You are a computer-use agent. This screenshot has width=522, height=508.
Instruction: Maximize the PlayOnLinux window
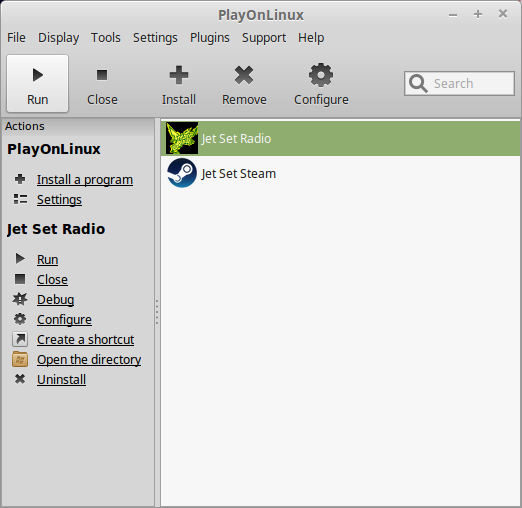pos(478,14)
